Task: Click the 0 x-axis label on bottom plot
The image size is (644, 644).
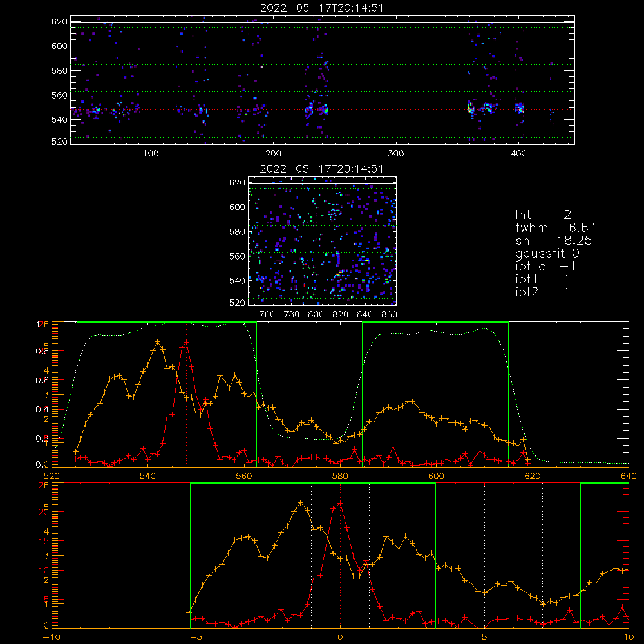Action: 340,637
